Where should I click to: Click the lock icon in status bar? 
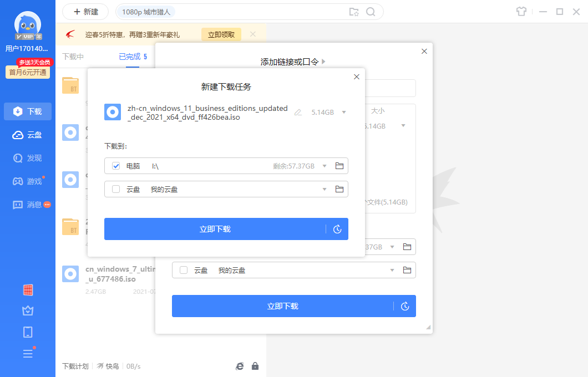pos(255,366)
